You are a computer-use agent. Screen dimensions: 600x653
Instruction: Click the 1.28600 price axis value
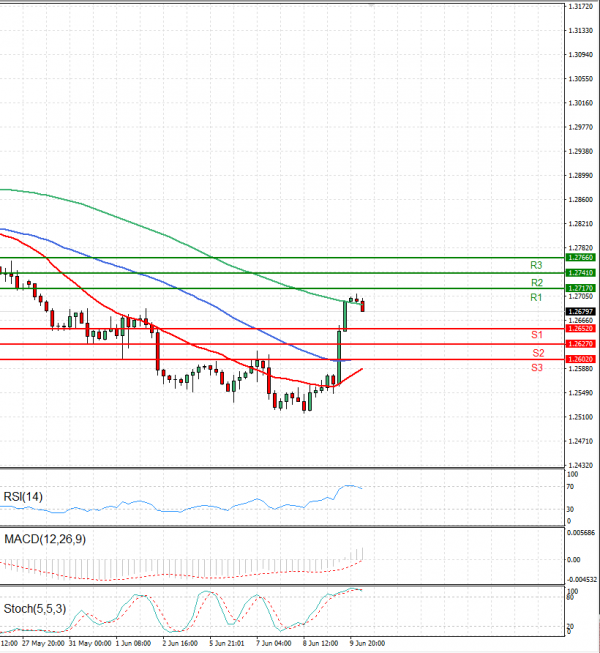[580, 199]
